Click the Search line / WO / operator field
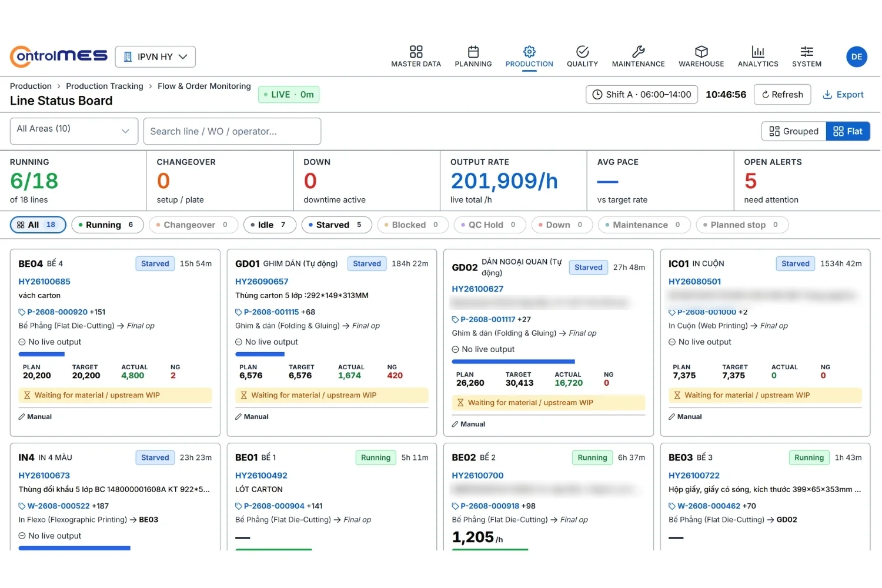This screenshot has width=882, height=588. coord(232,131)
